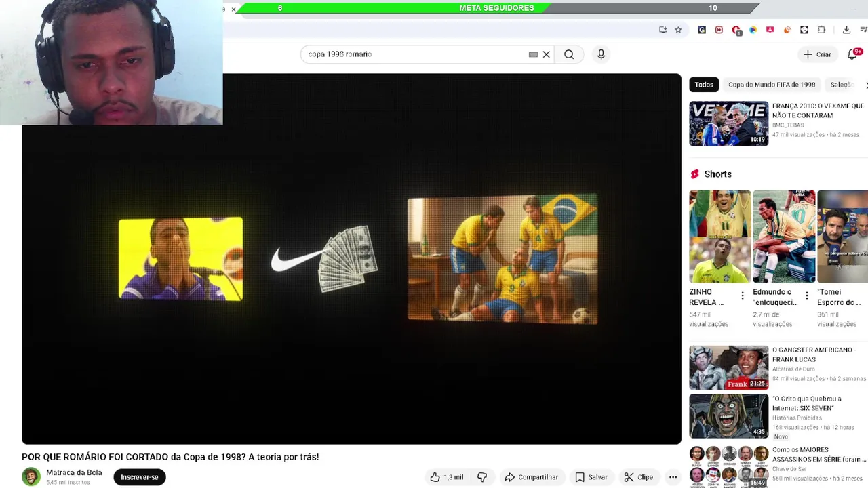Click BMC_TEBAS channel name
Image resolution: width=868 pixels, height=488 pixels.
(788, 125)
